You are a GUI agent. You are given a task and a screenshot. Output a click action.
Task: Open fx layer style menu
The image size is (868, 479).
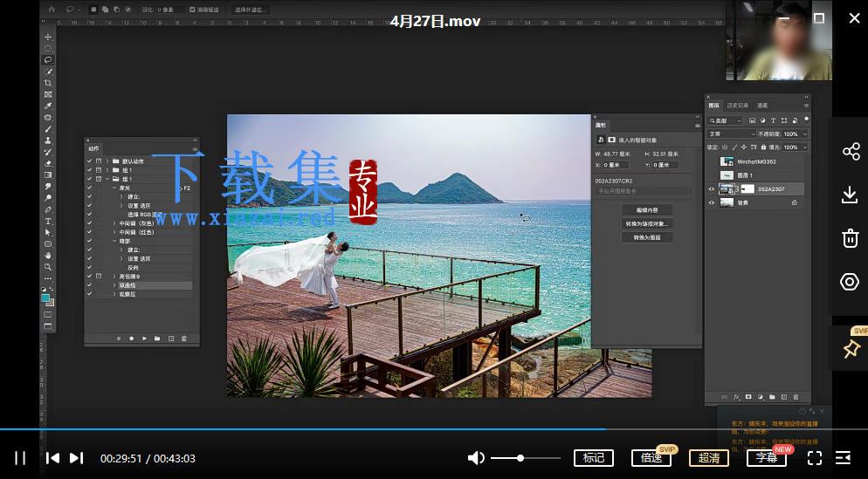coord(737,397)
